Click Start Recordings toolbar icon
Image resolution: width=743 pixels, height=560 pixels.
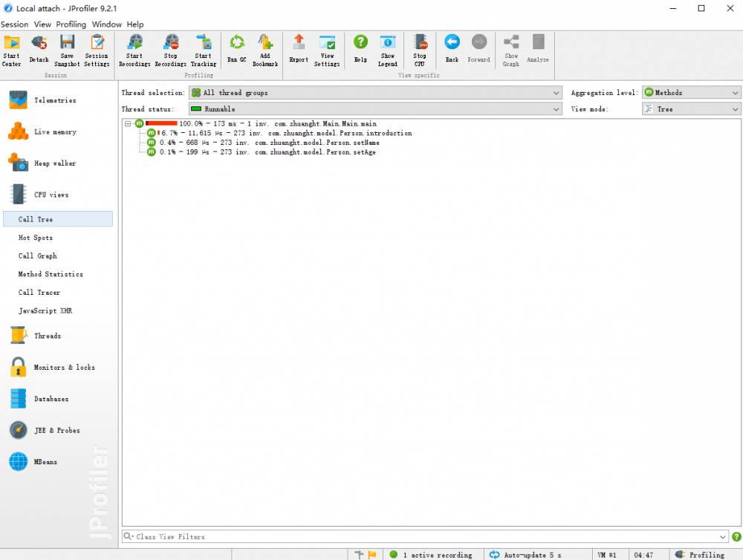click(x=134, y=51)
